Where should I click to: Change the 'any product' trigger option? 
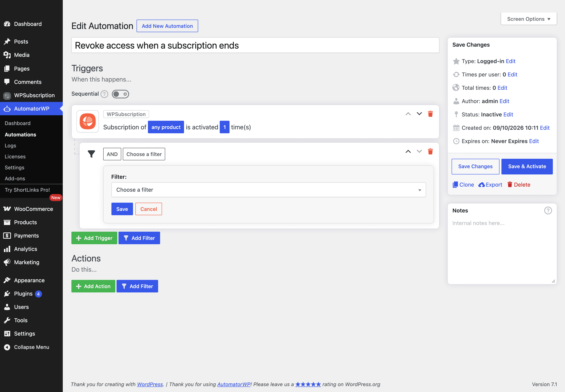166,127
